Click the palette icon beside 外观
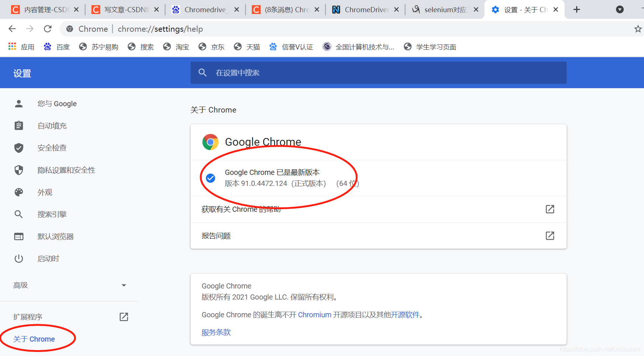The width and height of the screenshot is (644, 356). point(19,192)
